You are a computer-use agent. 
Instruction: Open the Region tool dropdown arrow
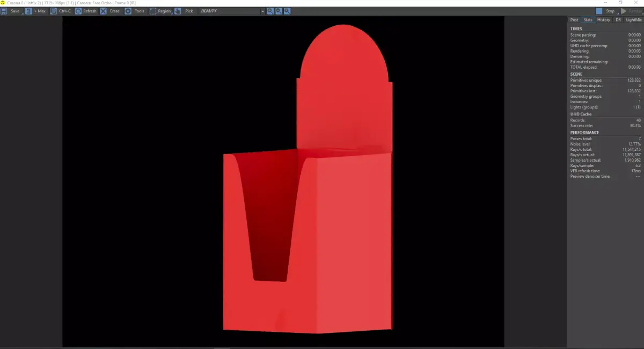point(173,13)
